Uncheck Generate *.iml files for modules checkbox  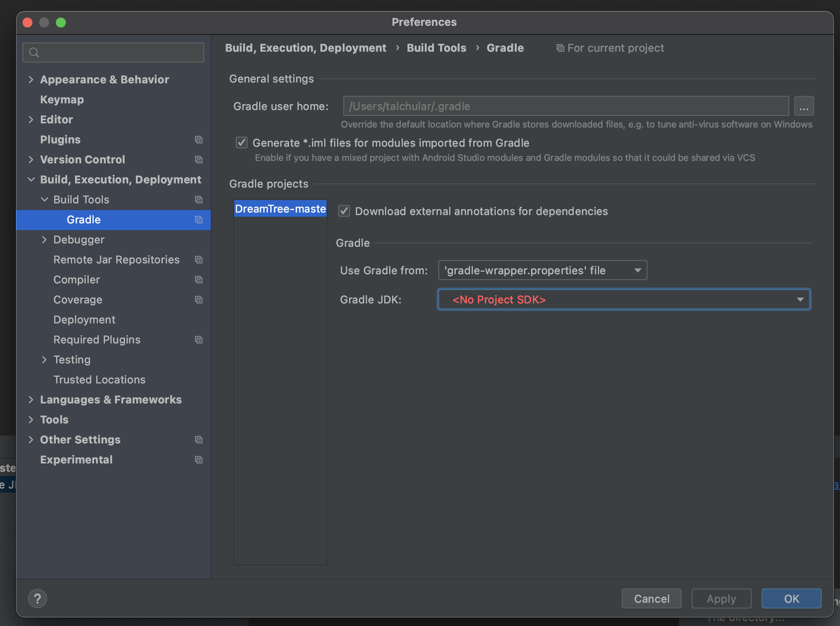point(242,143)
